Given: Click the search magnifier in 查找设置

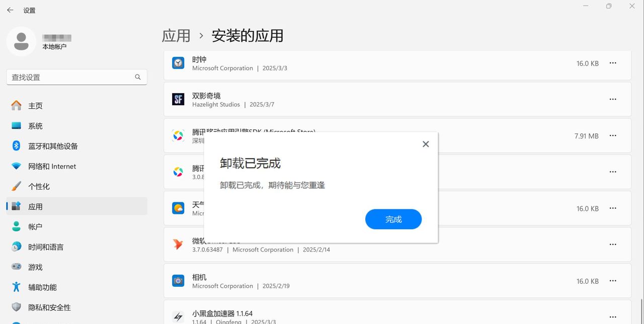Looking at the screenshot, I should tap(137, 77).
